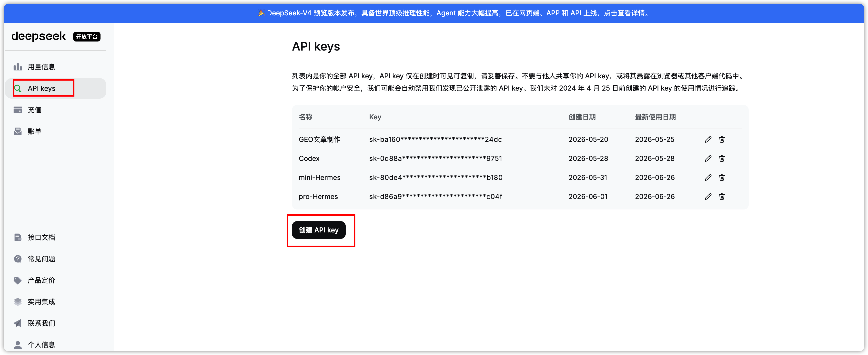This screenshot has width=868, height=355.
Task: Click the key ending in 24dc
Action: pos(435,139)
